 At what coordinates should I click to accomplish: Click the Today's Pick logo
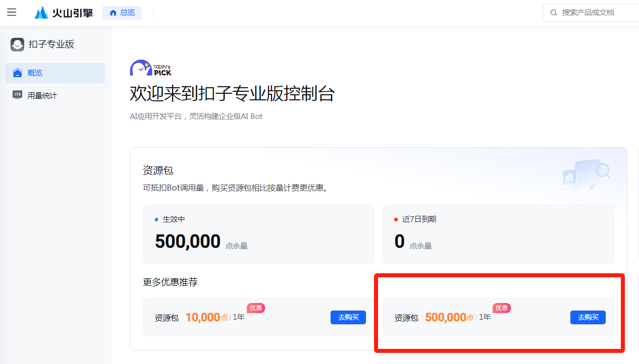tap(151, 68)
